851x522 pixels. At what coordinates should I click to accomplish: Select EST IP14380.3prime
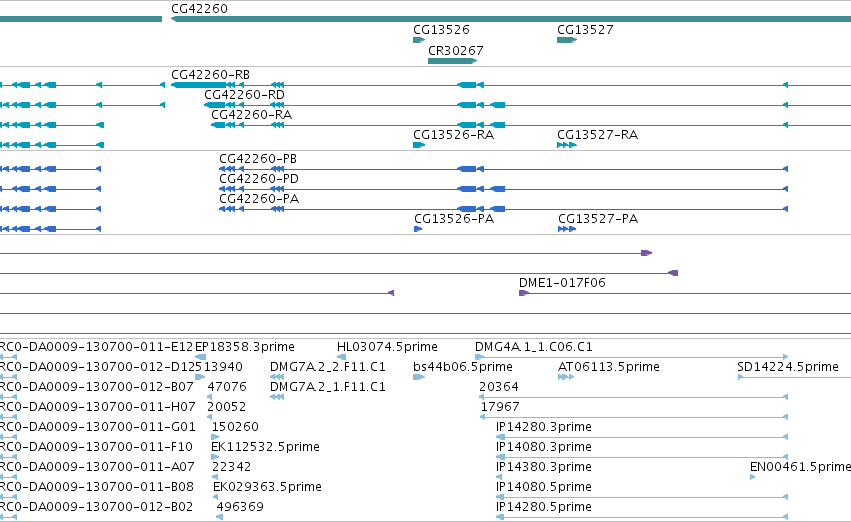[x=543, y=467]
